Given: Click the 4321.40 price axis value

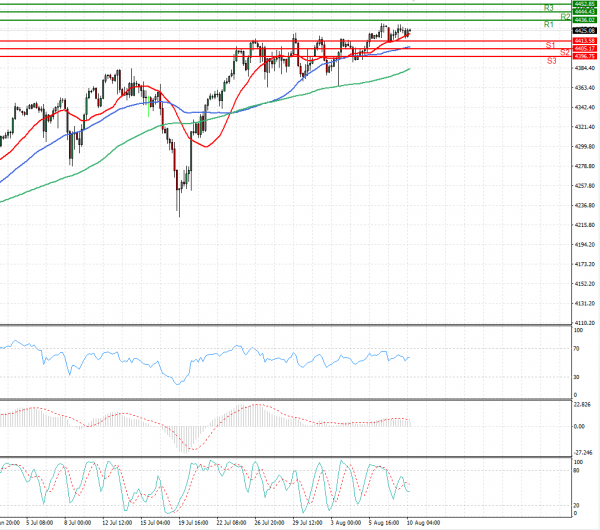Looking at the screenshot, I should point(585,127).
